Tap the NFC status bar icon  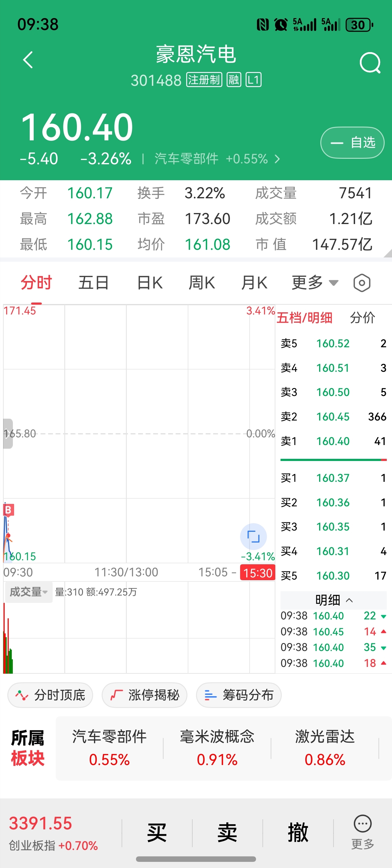pyautogui.click(x=263, y=25)
